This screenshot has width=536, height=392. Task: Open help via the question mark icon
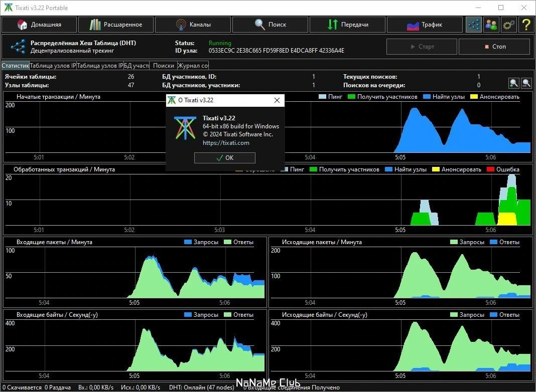point(526,25)
